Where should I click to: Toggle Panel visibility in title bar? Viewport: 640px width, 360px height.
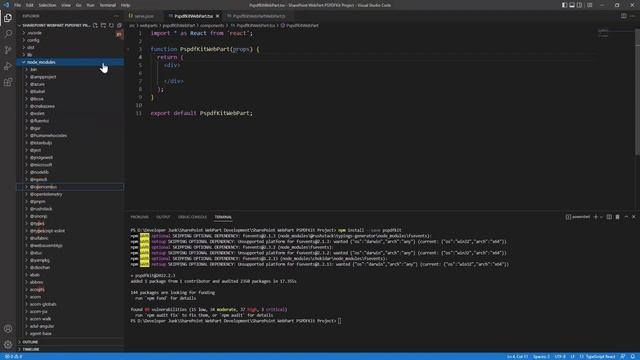tap(572, 5)
